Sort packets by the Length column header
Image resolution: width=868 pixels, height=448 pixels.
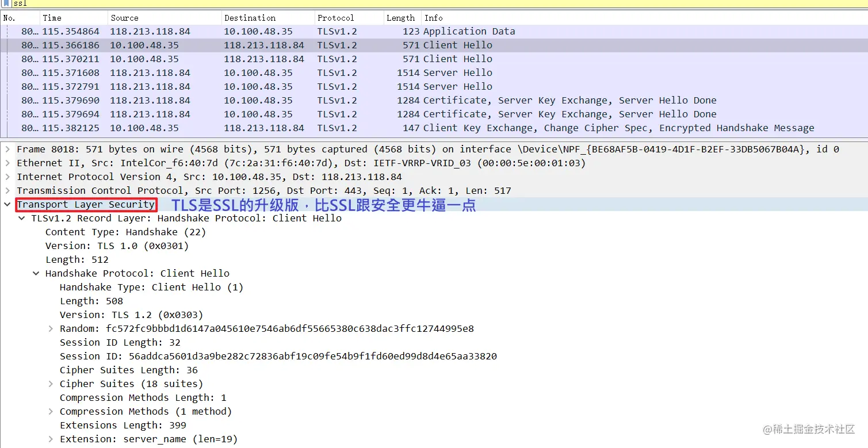tap(403, 18)
